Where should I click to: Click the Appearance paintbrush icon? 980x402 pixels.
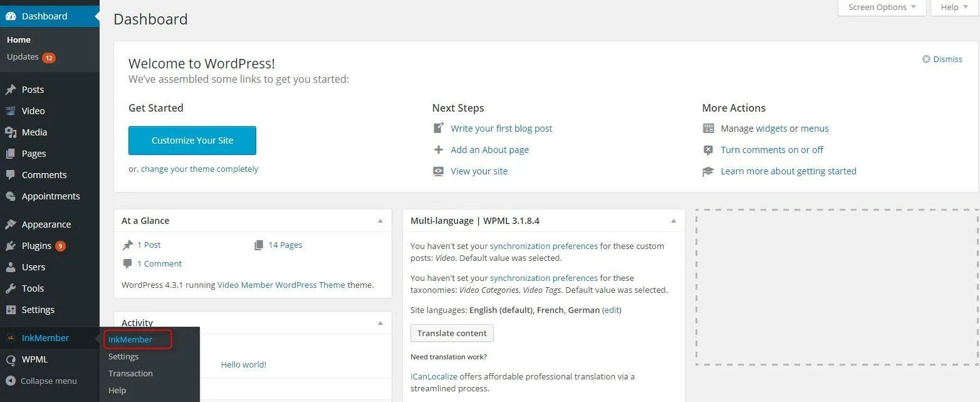(x=11, y=225)
